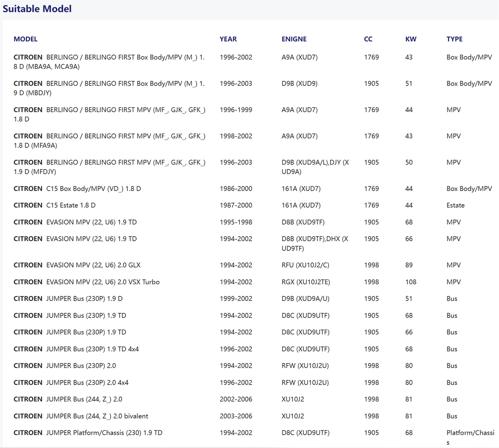Click C15 Estate 1.8 D model
Screen dimensions: 499x448
tap(55, 205)
